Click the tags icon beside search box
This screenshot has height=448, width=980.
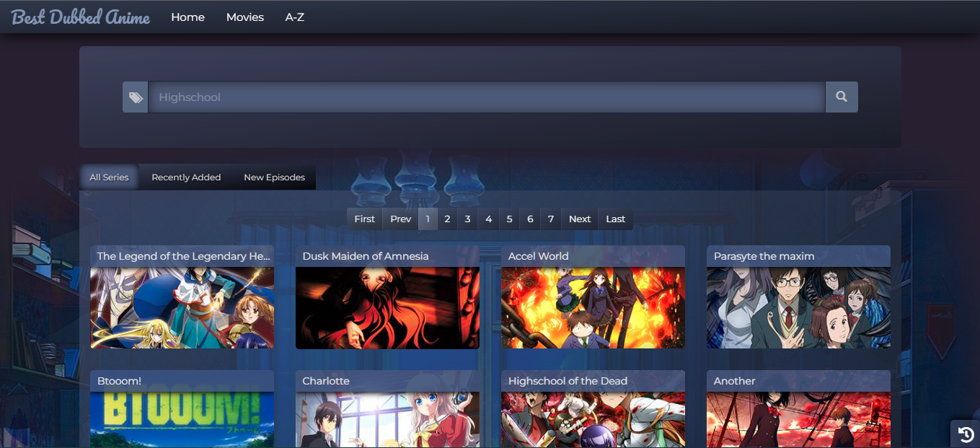click(136, 97)
